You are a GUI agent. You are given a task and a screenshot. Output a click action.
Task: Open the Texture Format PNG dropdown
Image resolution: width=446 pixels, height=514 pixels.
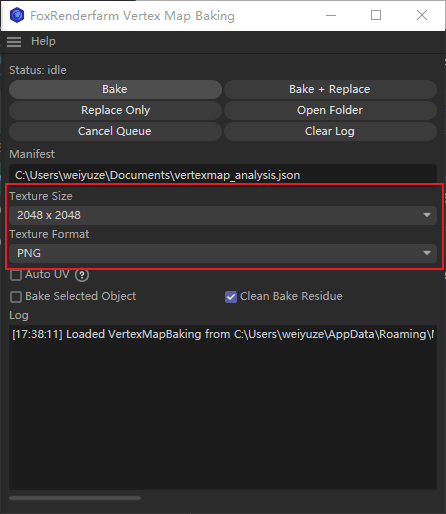click(223, 253)
